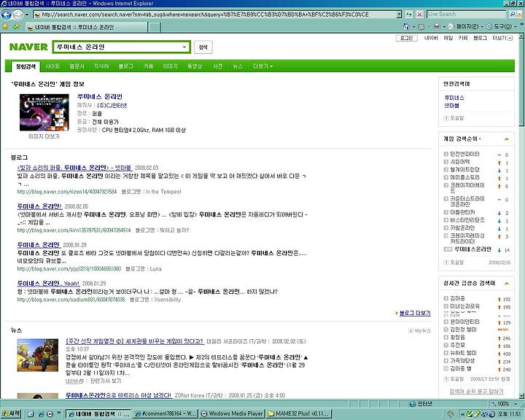525x420 pixels.
Task: Switch to MAME32 Plus! taskbar button
Action: tap(299, 413)
